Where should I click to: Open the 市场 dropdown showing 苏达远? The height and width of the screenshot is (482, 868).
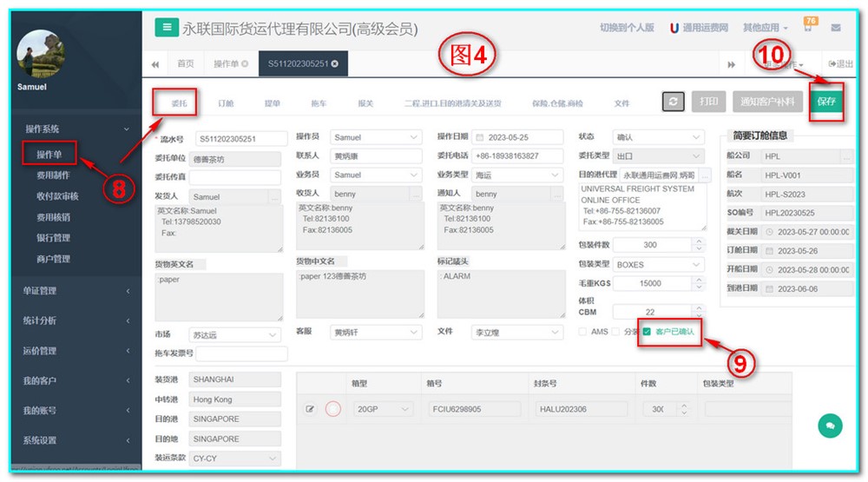point(234,334)
